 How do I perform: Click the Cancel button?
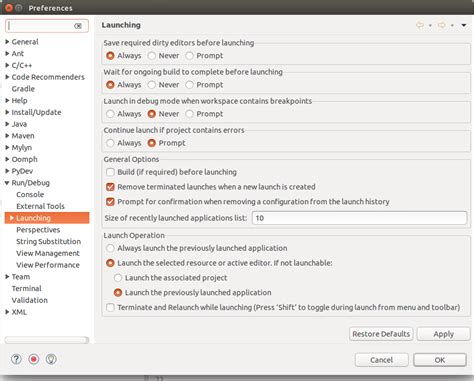(382, 360)
